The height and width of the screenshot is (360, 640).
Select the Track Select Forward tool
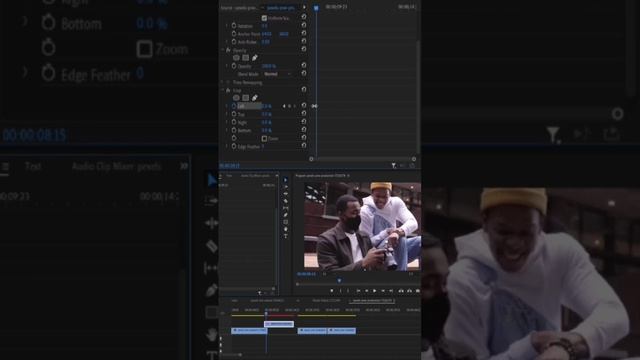(285, 187)
